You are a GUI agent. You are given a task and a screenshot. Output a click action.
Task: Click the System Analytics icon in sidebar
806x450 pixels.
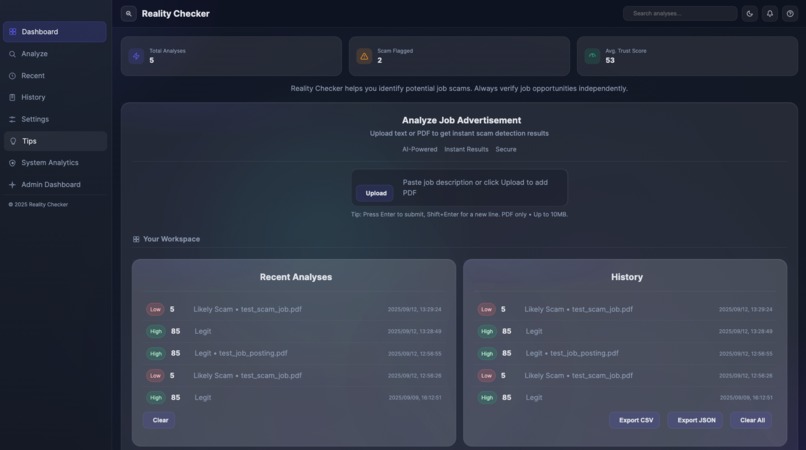(x=12, y=163)
